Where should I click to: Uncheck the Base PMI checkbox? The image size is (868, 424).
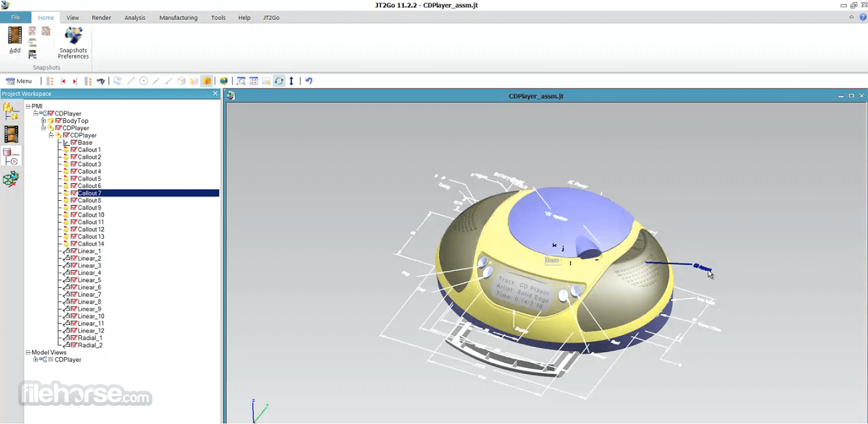(x=74, y=143)
